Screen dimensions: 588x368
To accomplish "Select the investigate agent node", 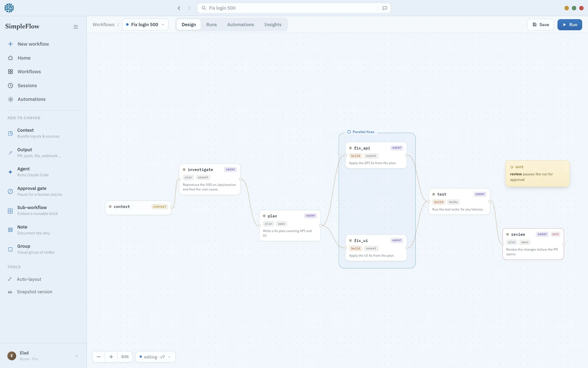I will 210,179.
